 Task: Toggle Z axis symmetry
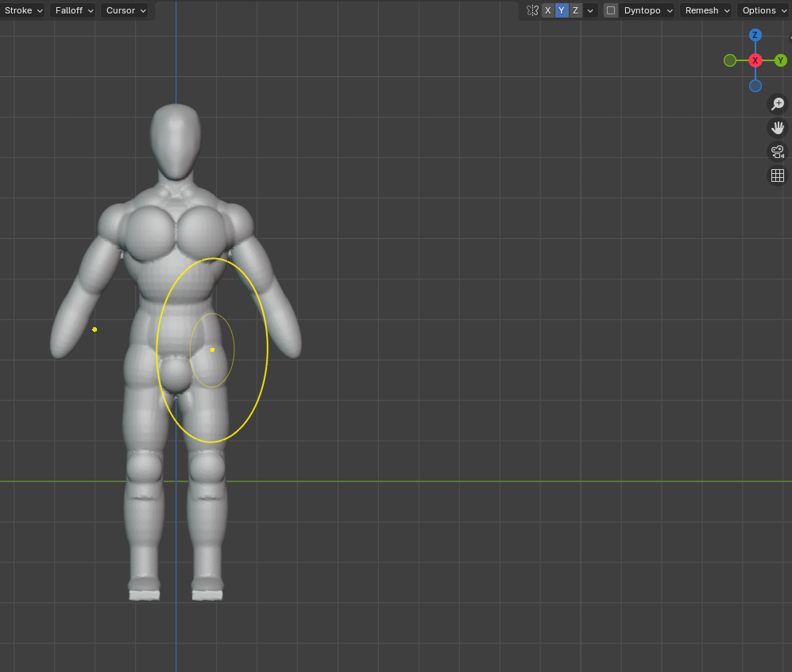point(575,10)
